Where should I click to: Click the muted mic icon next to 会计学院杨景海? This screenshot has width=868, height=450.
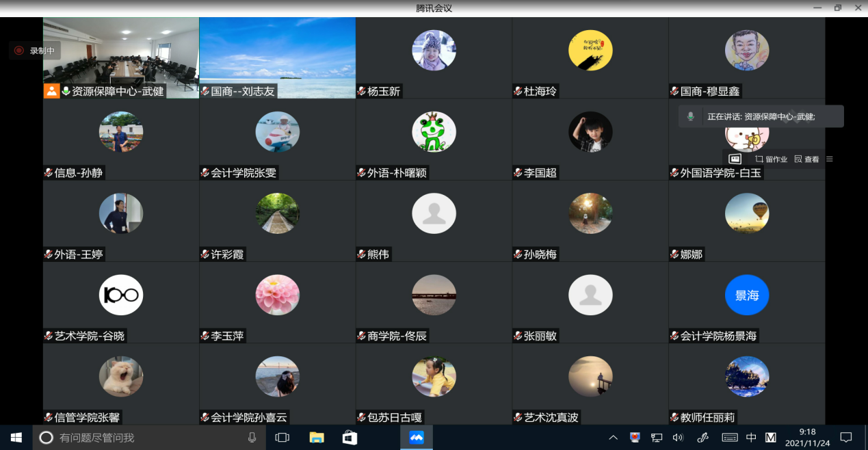(675, 336)
